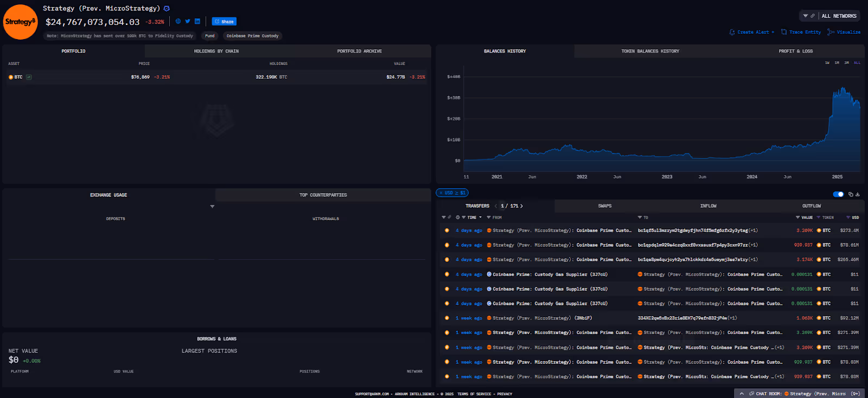Click Visualize link

[844, 32]
